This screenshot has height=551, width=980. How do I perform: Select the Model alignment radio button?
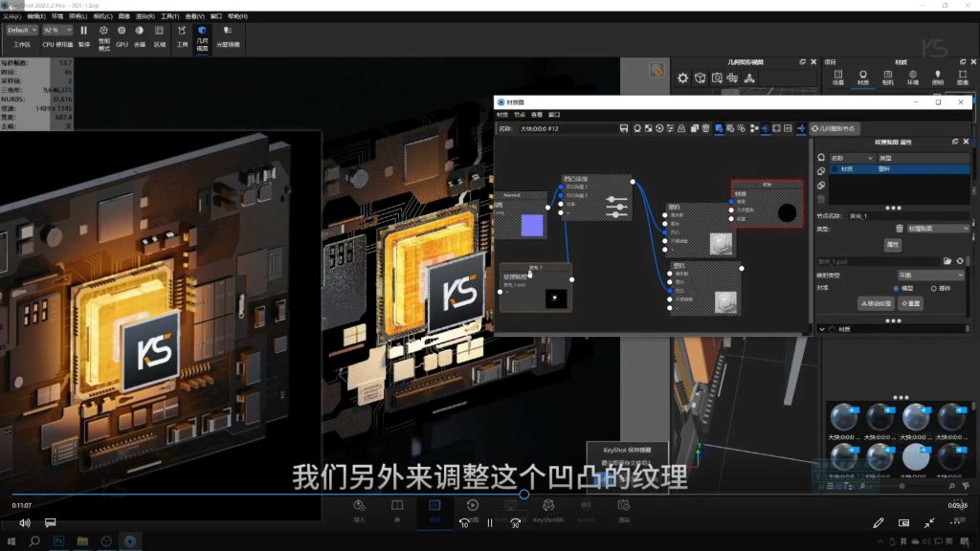[896, 288]
